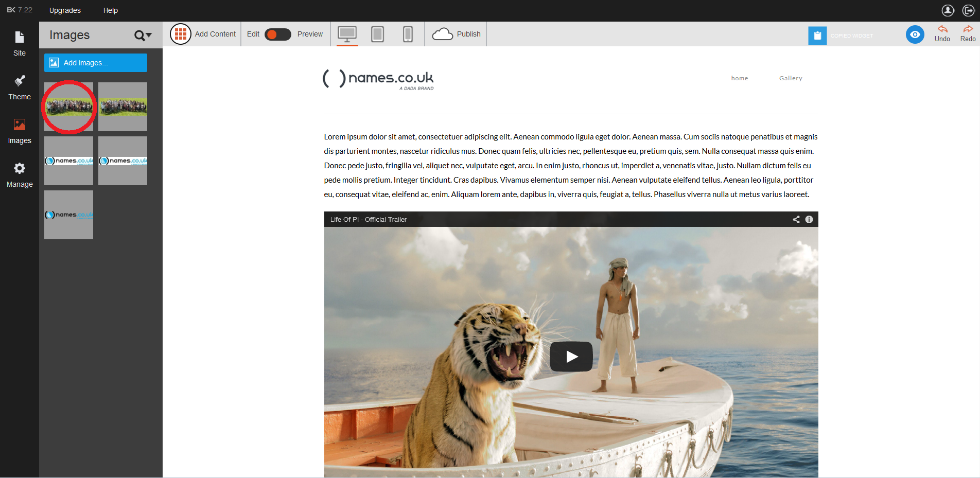This screenshot has width=980, height=478.
Task: Toggle the blue eye visibility button
Action: [x=915, y=34]
